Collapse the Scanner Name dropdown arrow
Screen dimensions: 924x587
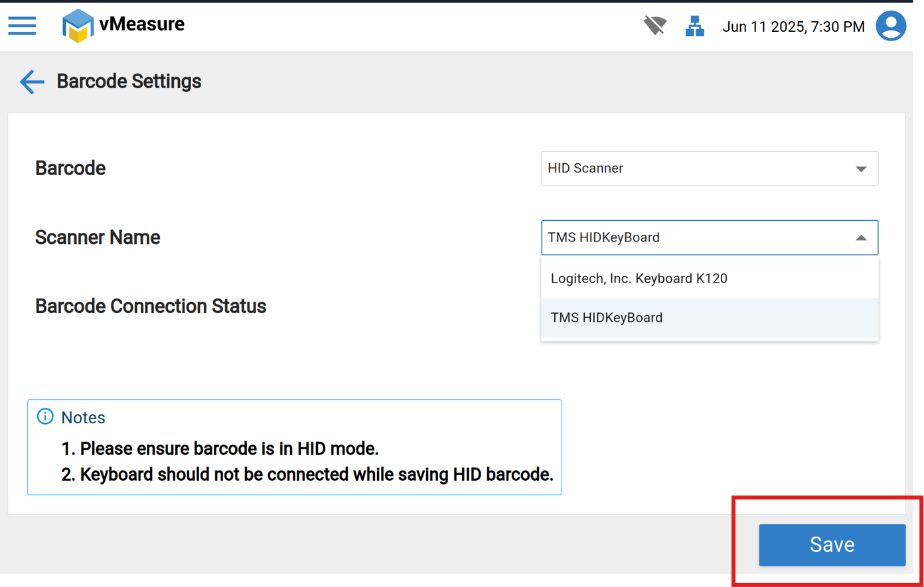coord(861,237)
